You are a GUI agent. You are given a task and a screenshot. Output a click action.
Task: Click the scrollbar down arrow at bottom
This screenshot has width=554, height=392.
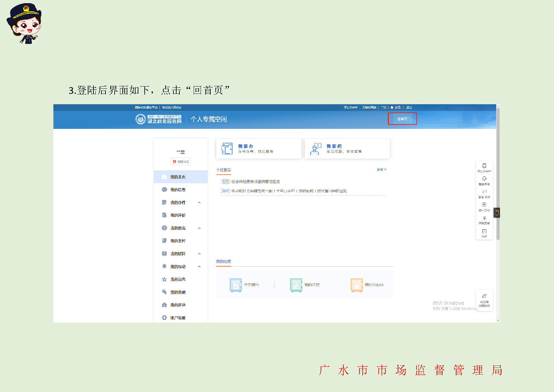[498, 320]
